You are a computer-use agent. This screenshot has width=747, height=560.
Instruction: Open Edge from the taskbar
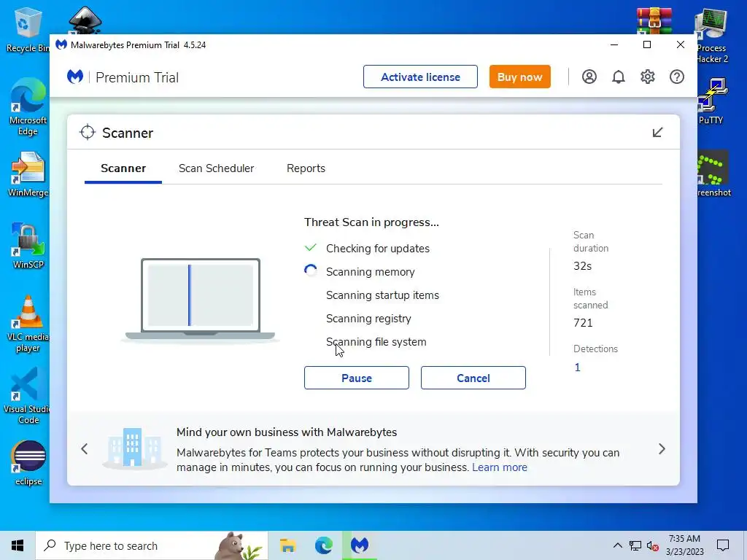pyautogui.click(x=324, y=545)
